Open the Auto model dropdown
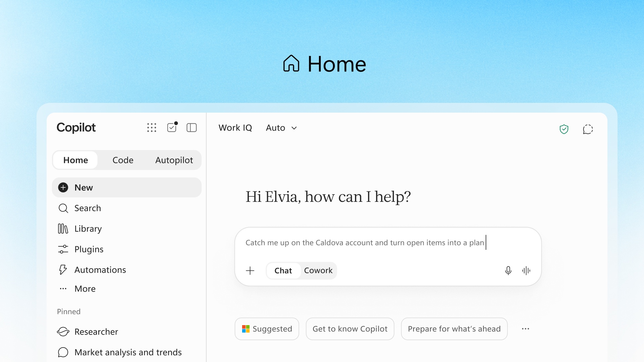 (x=281, y=128)
